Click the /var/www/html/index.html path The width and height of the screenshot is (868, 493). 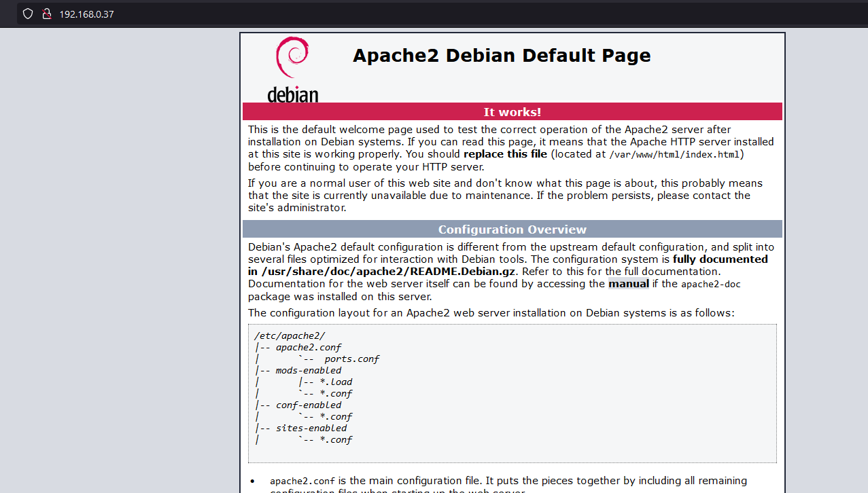click(675, 155)
